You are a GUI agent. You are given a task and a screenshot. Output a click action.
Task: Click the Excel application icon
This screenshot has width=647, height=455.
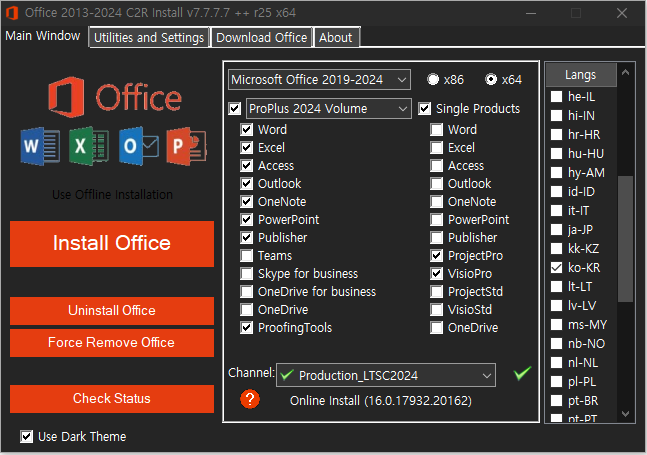coord(89,146)
